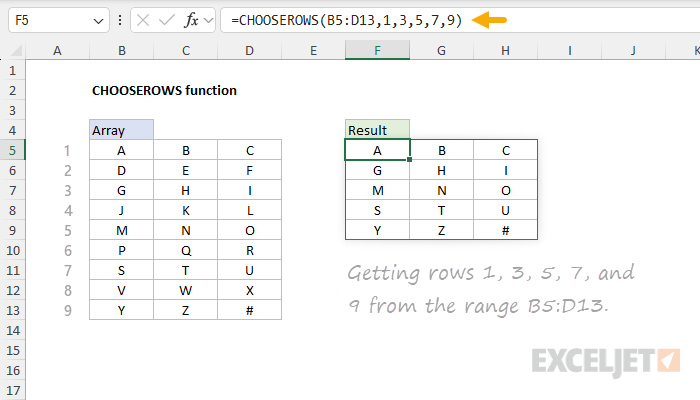Select row 3 header

pyautogui.click(x=12, y=110)
